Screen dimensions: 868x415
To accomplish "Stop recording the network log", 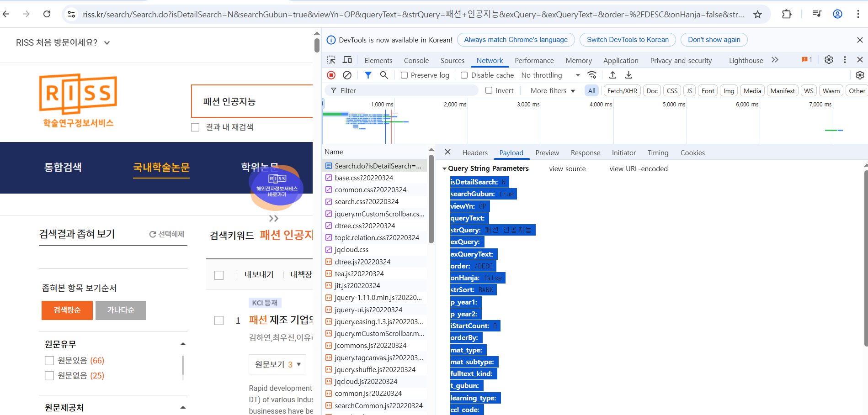I will (331, 75).
